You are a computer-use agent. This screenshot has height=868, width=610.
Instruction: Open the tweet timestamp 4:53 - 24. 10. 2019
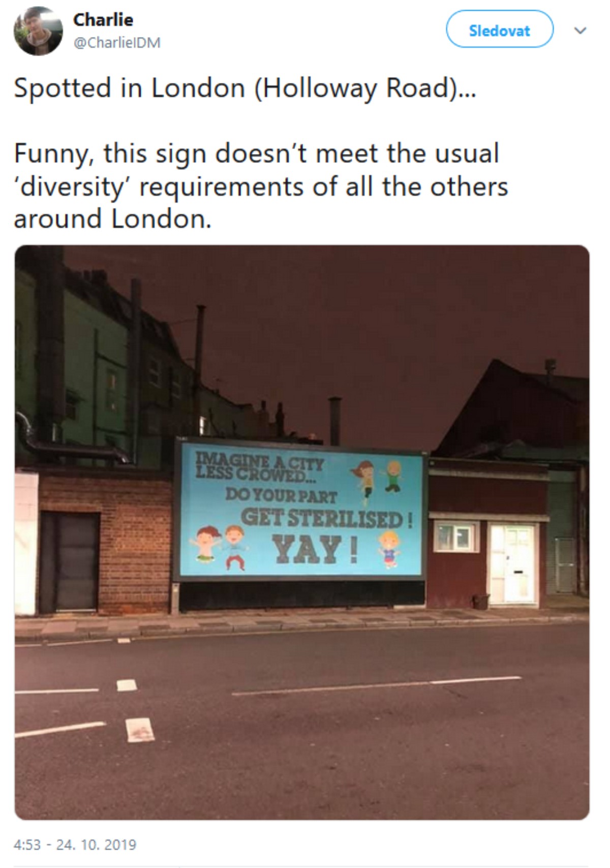point(75,845)
